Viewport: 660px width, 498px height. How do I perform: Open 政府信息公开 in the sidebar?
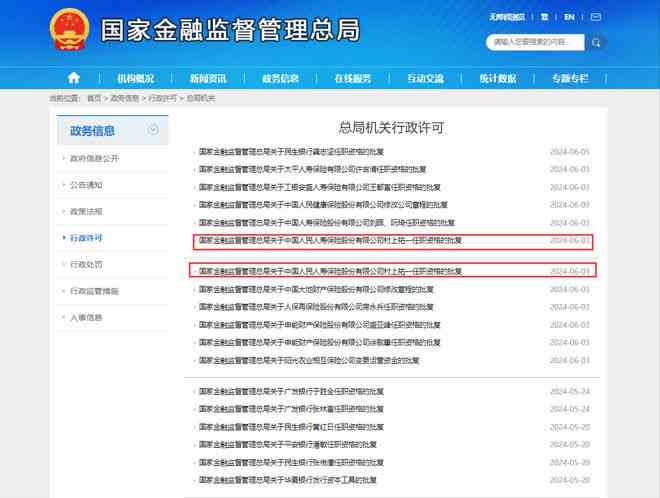(94, 158)
